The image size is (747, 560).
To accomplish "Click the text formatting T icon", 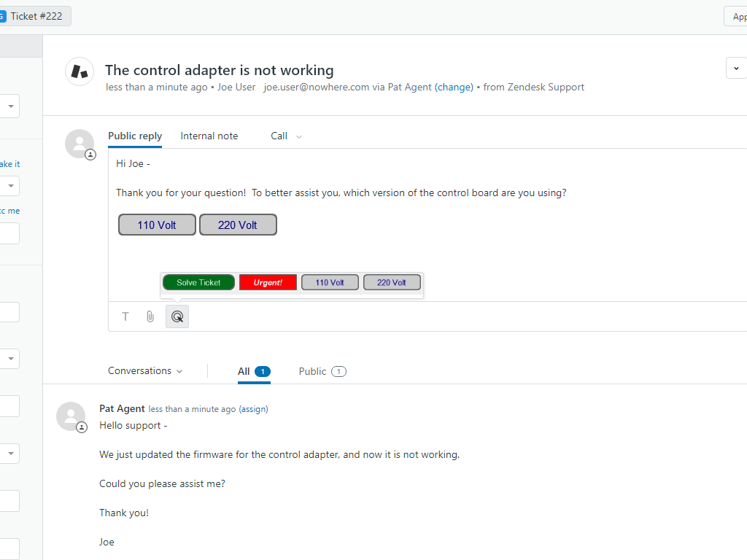I will [x=125, y=316].
